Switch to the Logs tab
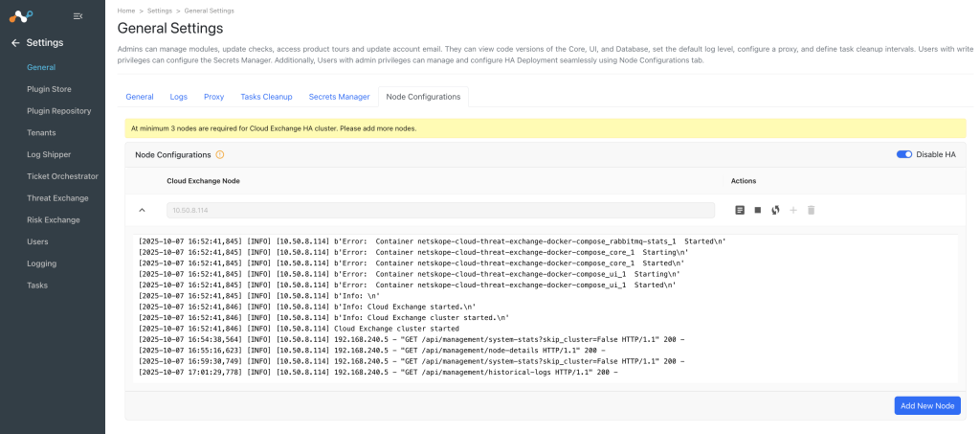This screenshot has height=434, width=980. (178, 97)
